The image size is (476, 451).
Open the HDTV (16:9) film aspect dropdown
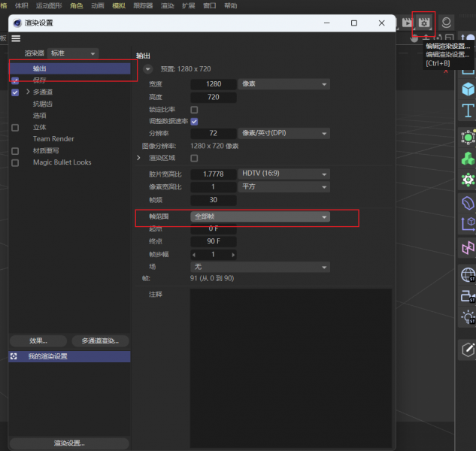pyautogui.click(x=283, y=174)
